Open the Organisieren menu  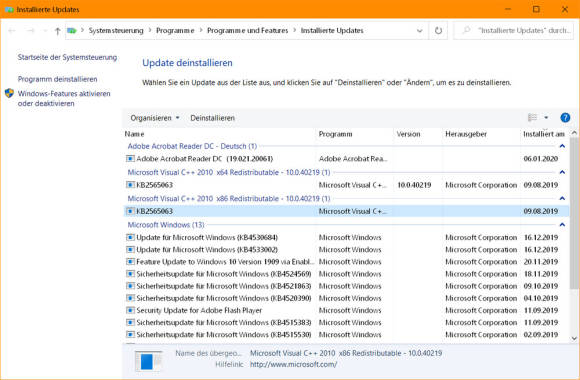click(155, 118)
